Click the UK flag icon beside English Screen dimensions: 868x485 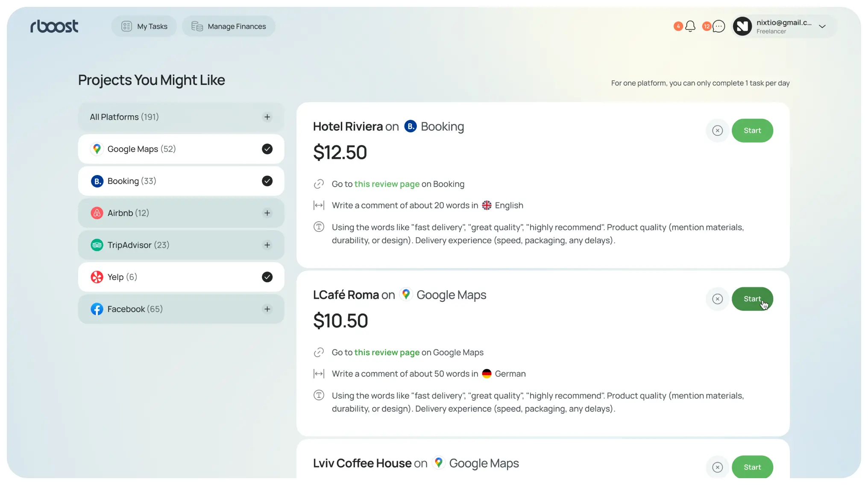pos(487,205)
